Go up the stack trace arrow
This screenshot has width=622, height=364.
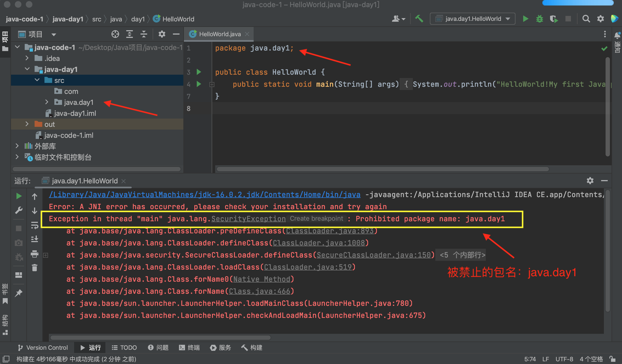[x=35, y=196]
